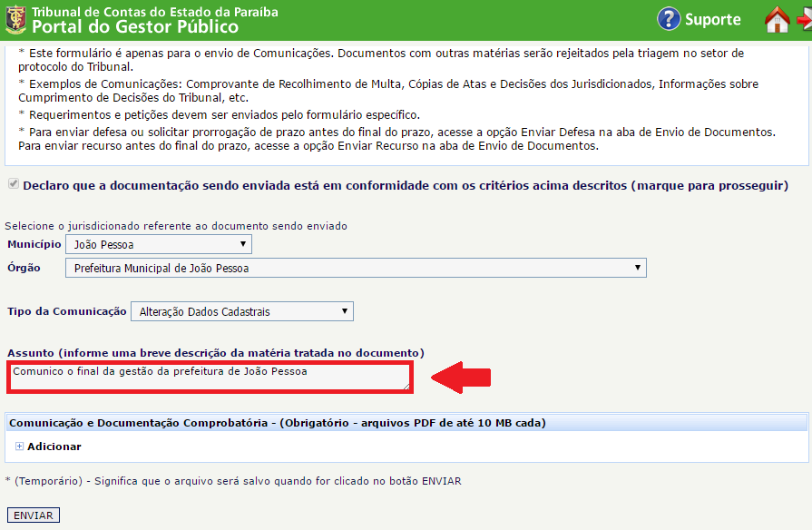812x530 pixels.
Task: Click the Portal do Gestor Público title
Action: [135, 26]
